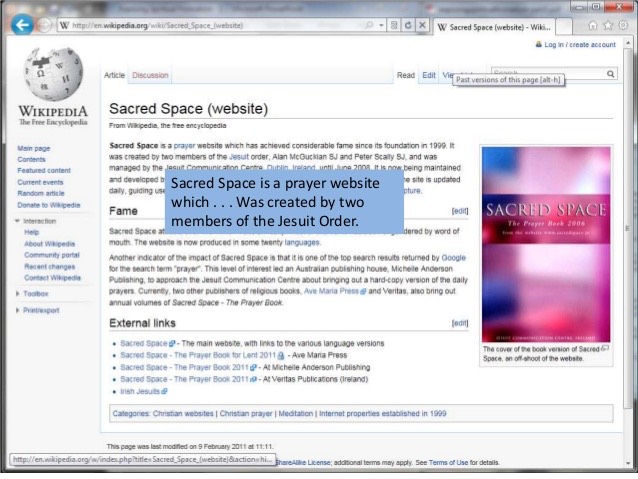This screenshot has height=479, width=638.
Task: Select the Edit tab
Action: coord(428,75)
